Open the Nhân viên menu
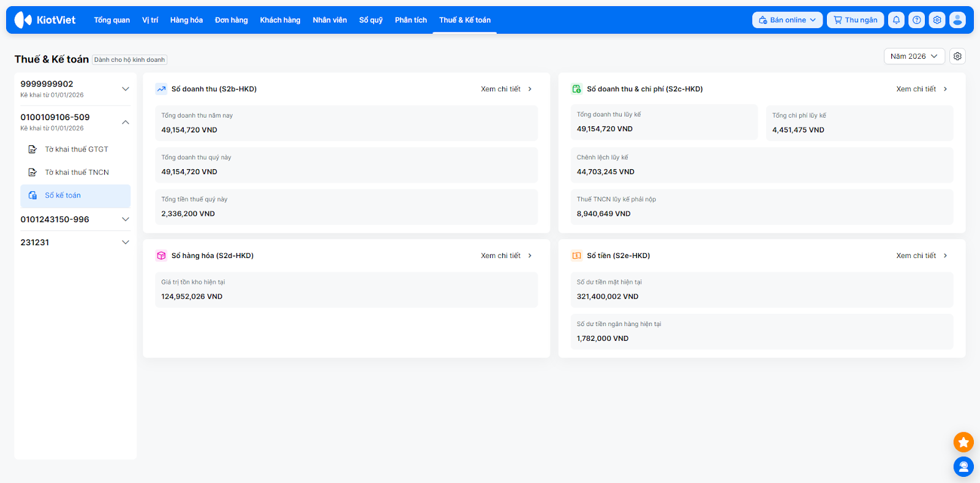This screenshot has width=980, height=483. (x=330, y=20)
